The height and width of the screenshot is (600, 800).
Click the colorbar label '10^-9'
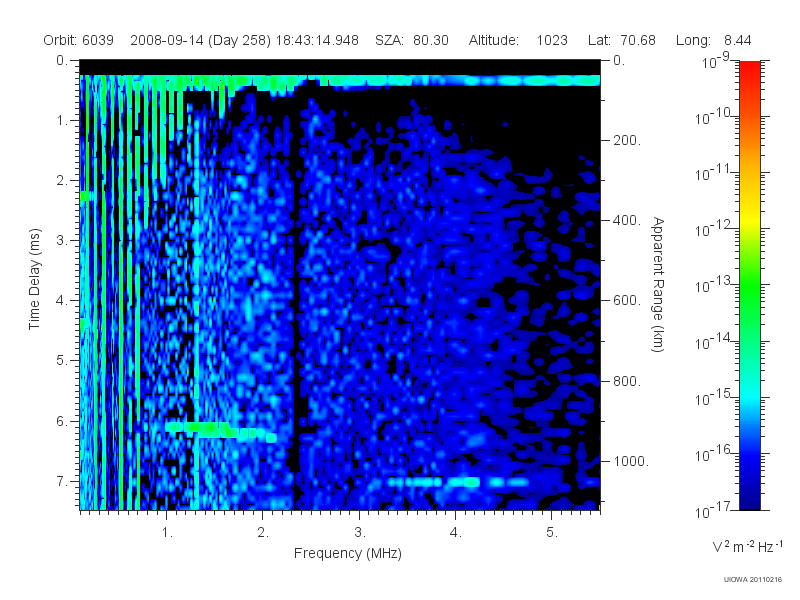click(x=716, y=61)
